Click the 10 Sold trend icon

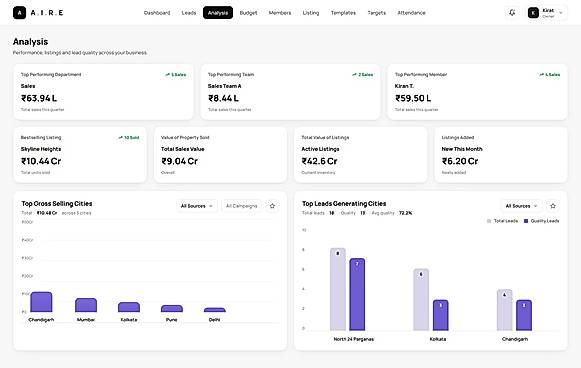(120, 137)
